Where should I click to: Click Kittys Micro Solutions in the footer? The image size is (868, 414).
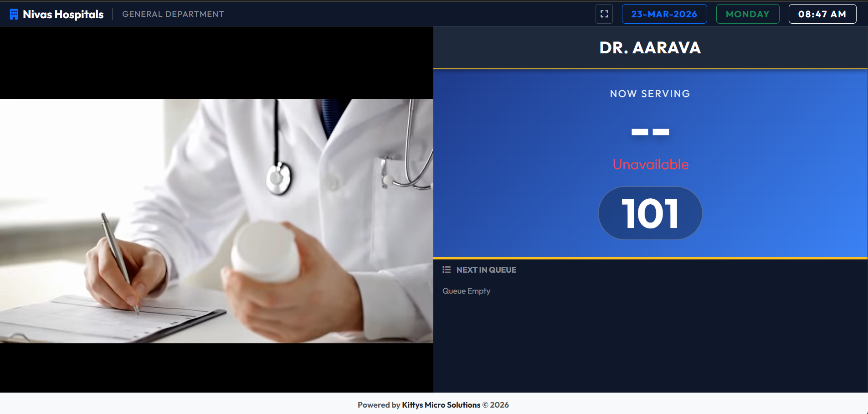coord(441,405)
